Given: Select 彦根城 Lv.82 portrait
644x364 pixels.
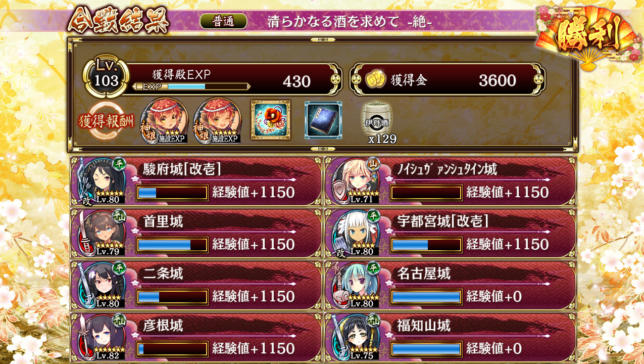Looking at the screenshot, I should tap(100, 337).
